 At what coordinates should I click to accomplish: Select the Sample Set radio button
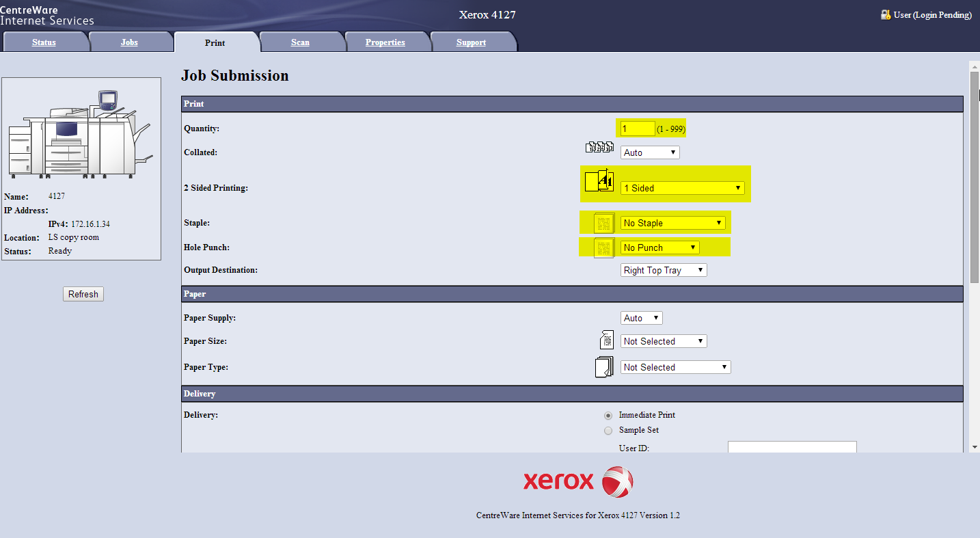(608, 431)
